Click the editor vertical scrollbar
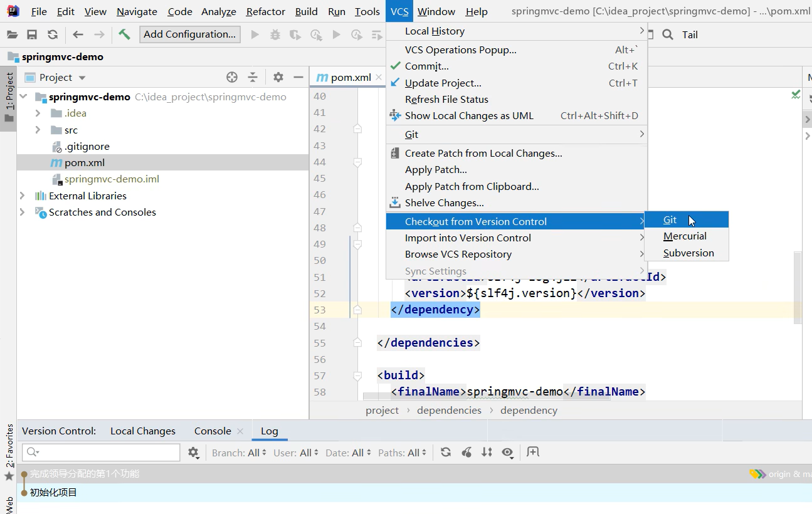Viewport: 812px width, 514px height. pyautogui.click(x=798, y=288)
